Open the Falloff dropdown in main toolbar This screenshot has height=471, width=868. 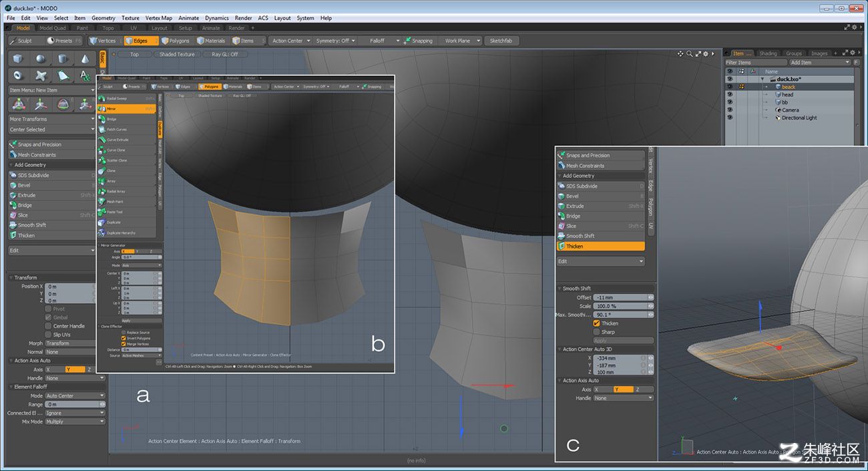(x=379, y=41)
